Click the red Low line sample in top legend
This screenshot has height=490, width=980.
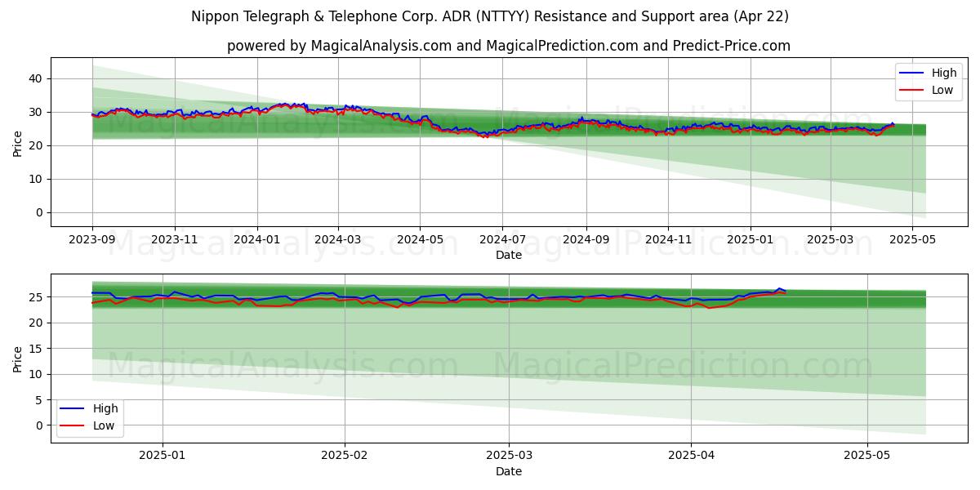coord(912,91)
